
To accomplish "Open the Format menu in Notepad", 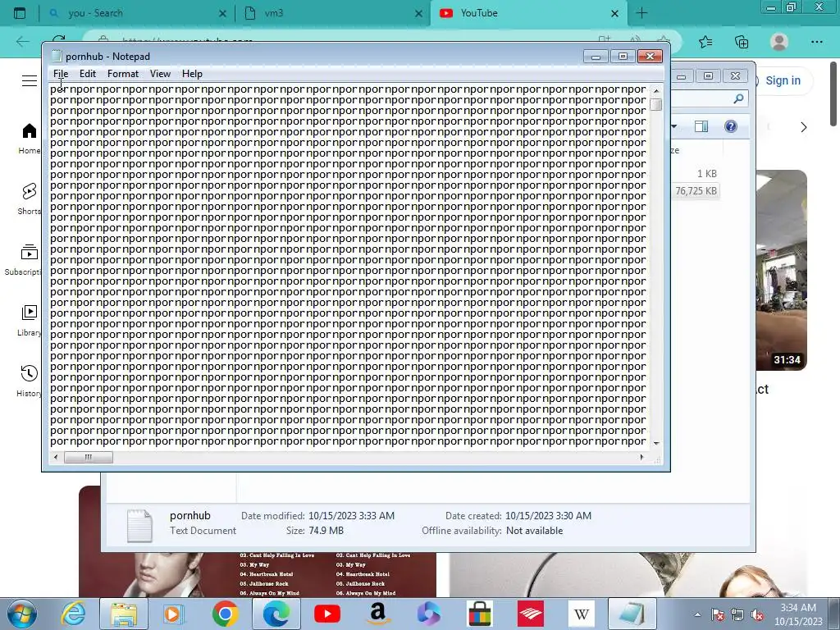I will tap(123, 74).
